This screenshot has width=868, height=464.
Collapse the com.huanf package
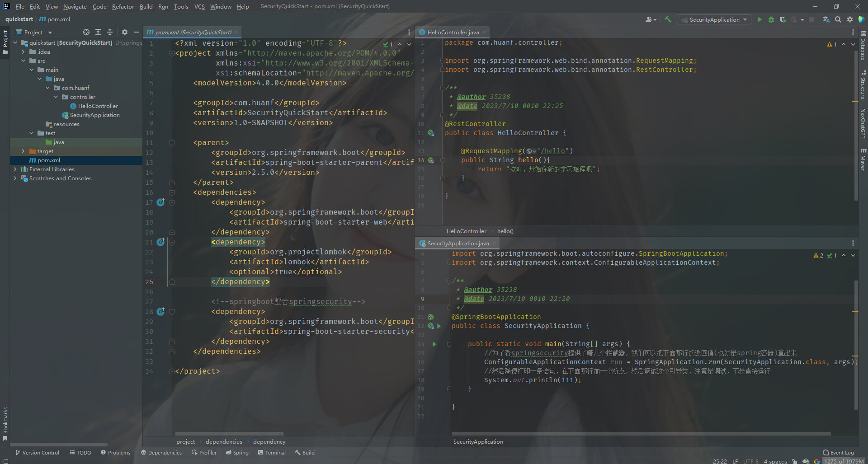48,88
